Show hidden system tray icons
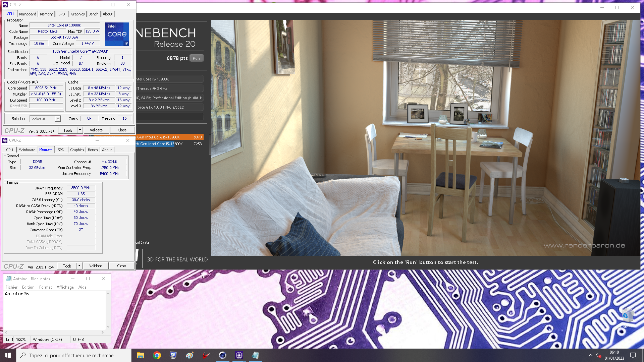This screenshot has width=644, height=362. 590,355
